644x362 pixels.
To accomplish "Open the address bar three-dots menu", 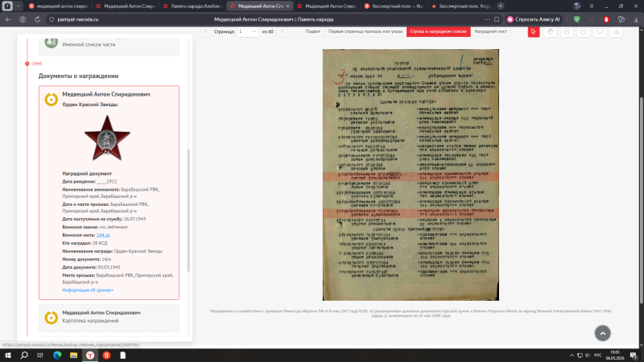I will [x=487, y=19].
